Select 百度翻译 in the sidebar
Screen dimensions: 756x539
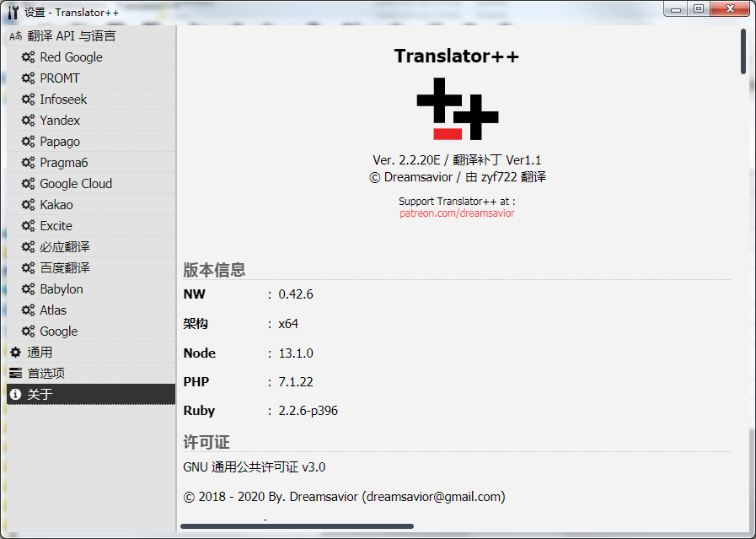pos(91,267)
